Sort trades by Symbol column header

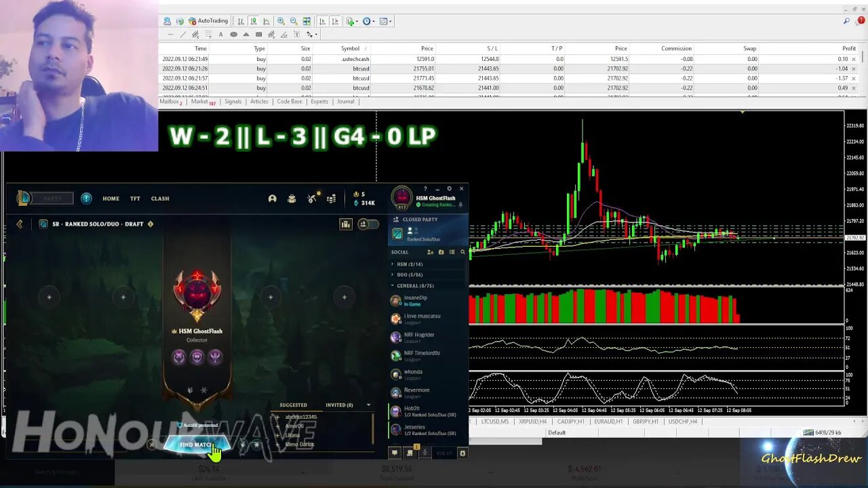pyautogui.click(x=350, y=49)
